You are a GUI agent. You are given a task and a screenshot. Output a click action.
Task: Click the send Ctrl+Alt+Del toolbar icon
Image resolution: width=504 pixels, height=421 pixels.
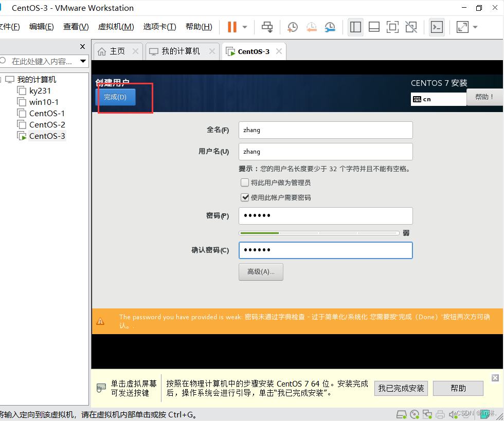coord(267,27)
